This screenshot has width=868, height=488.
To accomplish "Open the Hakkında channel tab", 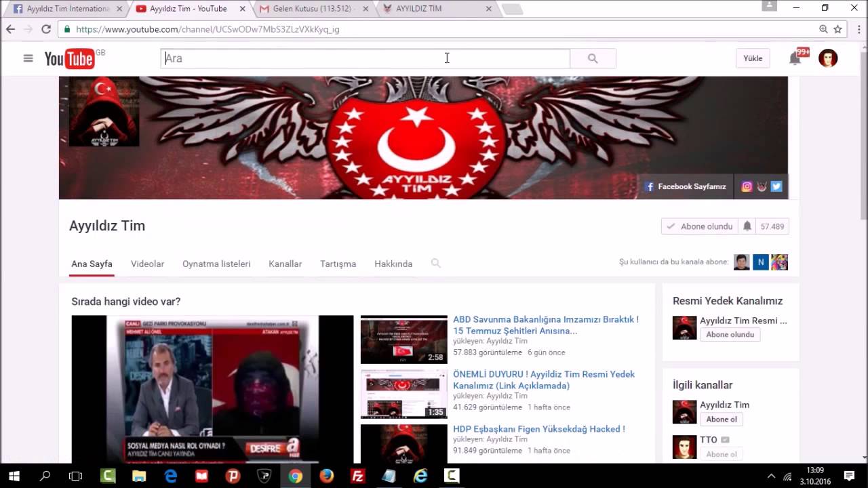I will 393,264.
